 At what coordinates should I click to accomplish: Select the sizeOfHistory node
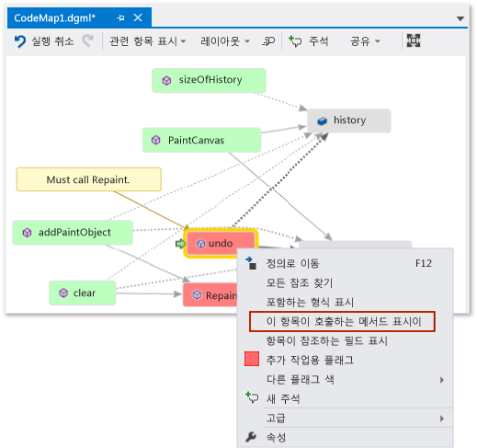pyautogui.click(x=209, y=80)
